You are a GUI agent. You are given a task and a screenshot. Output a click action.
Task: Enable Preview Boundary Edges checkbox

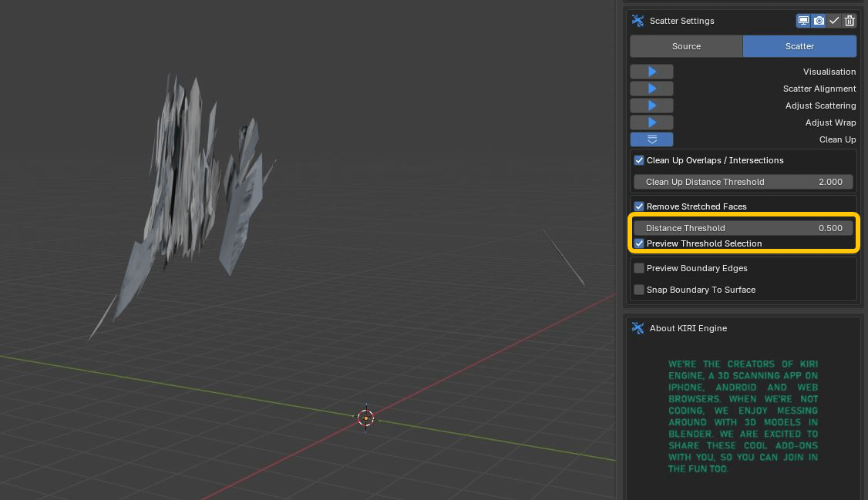point(639,268)
